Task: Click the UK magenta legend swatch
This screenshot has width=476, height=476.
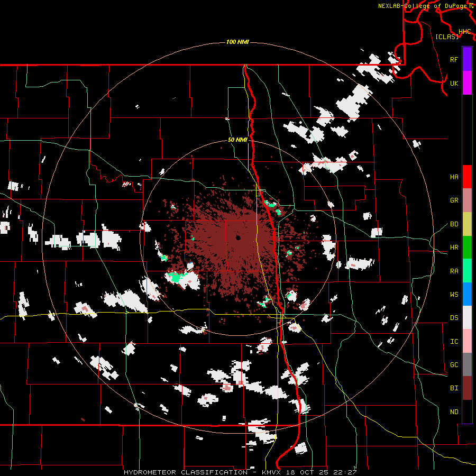Action: pos(467,83)
